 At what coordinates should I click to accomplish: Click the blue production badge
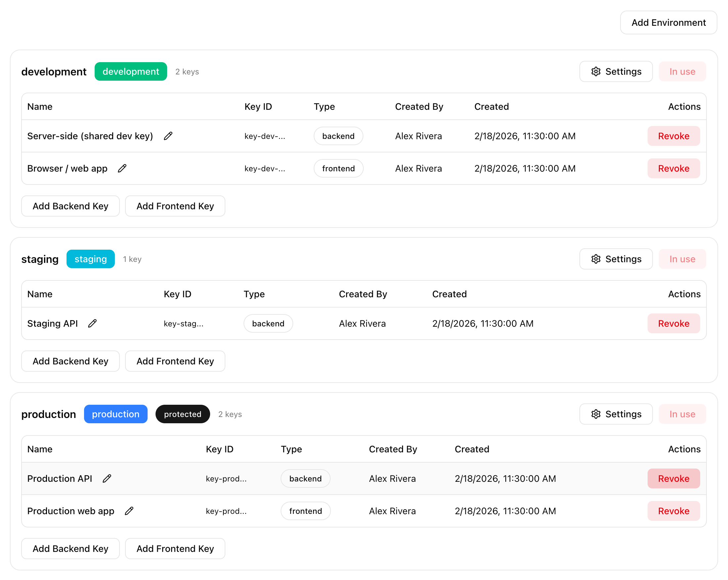point(115,414)
